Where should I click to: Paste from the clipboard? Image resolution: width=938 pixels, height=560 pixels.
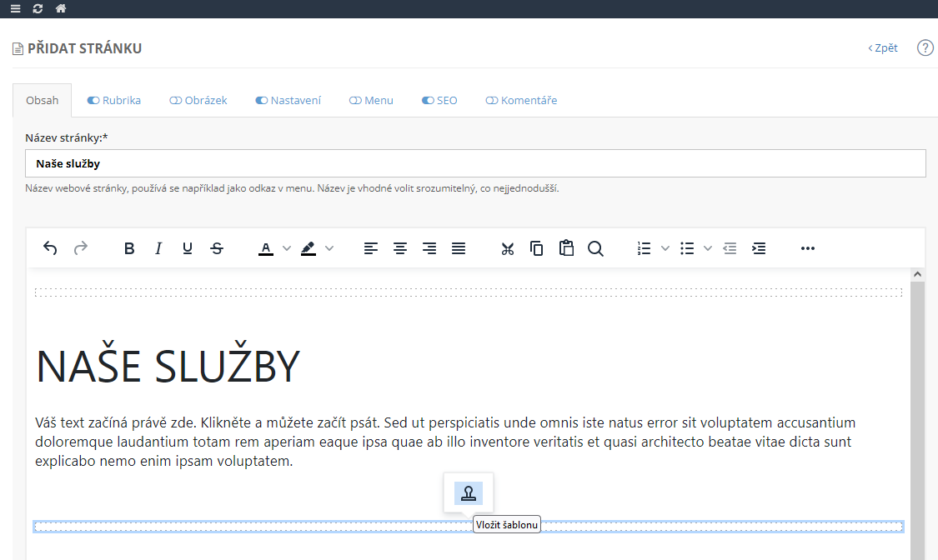pos(566,248)
